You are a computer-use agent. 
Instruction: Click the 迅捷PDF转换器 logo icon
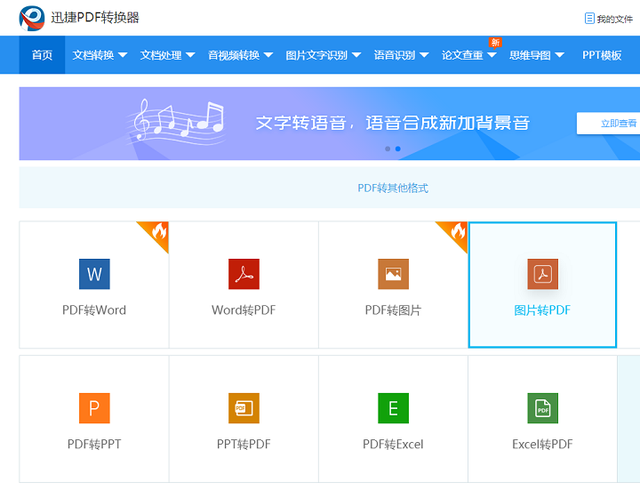(x=32, y=18)
